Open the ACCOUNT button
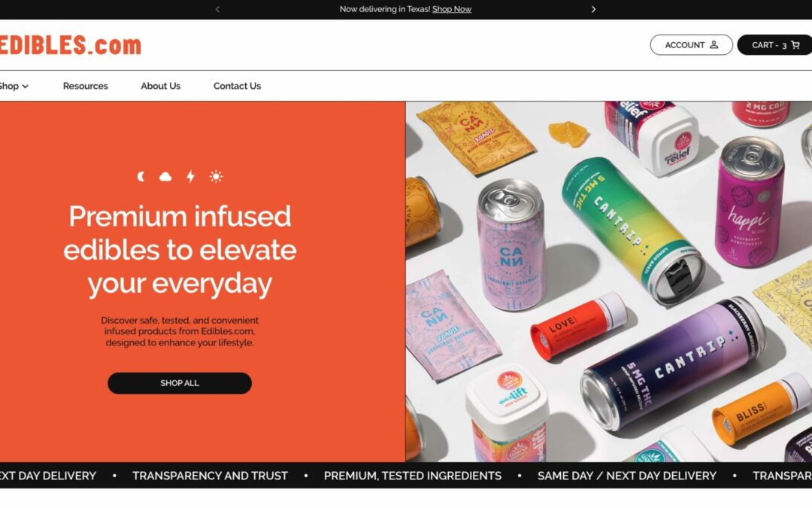 coord(692,45)
